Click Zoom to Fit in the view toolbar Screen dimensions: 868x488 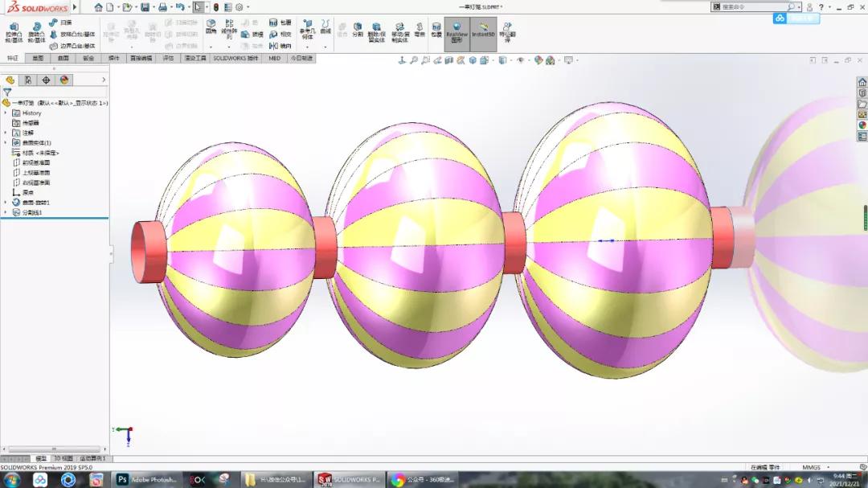coord(415,59)
